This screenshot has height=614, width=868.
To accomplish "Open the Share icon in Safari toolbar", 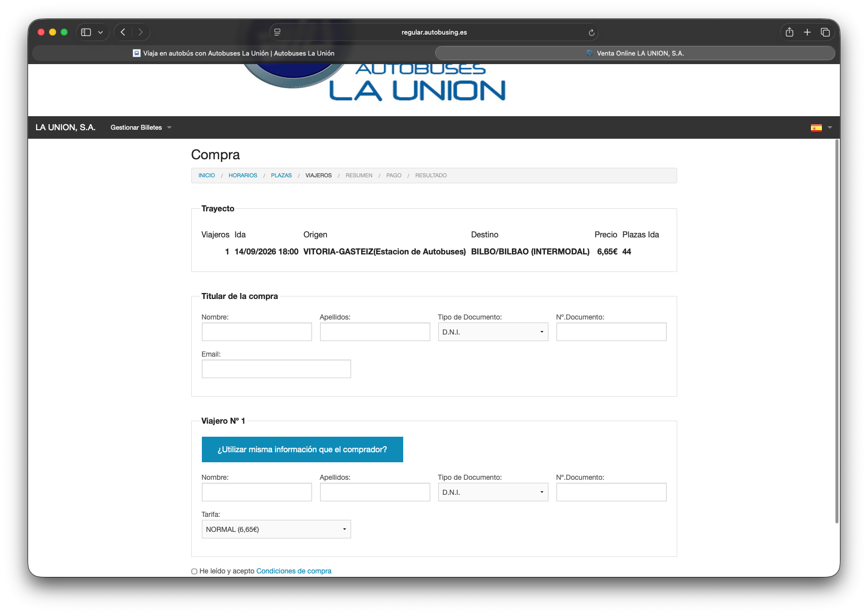I will tap(789, 32).
